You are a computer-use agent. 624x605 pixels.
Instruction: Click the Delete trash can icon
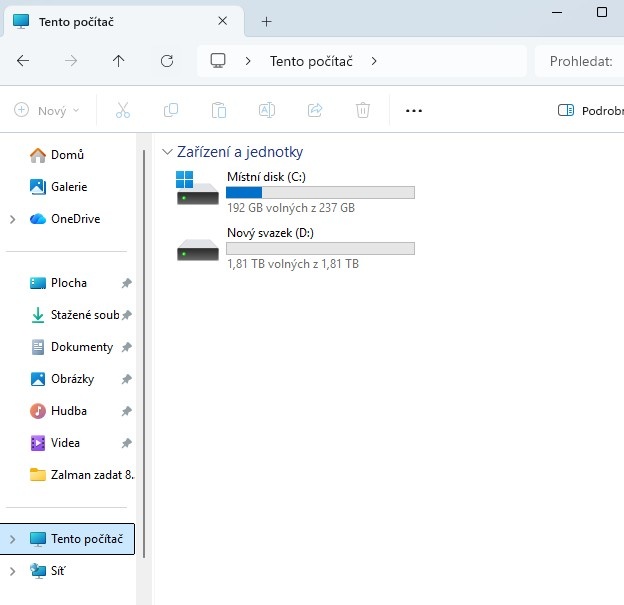tap(363, 110)
